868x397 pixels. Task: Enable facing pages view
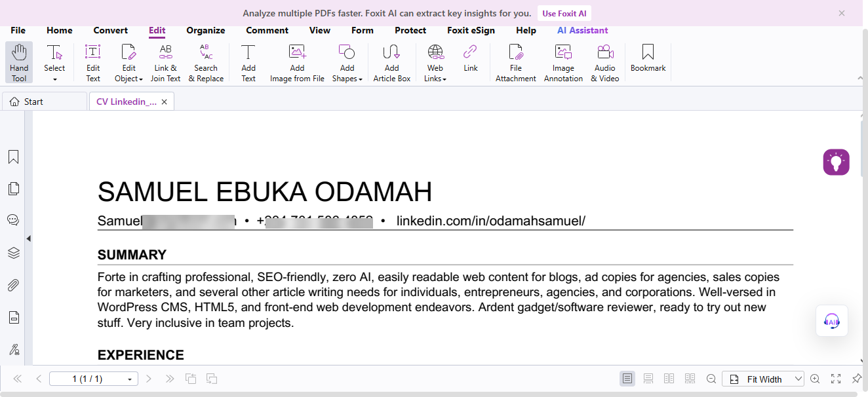click(669, 379)
